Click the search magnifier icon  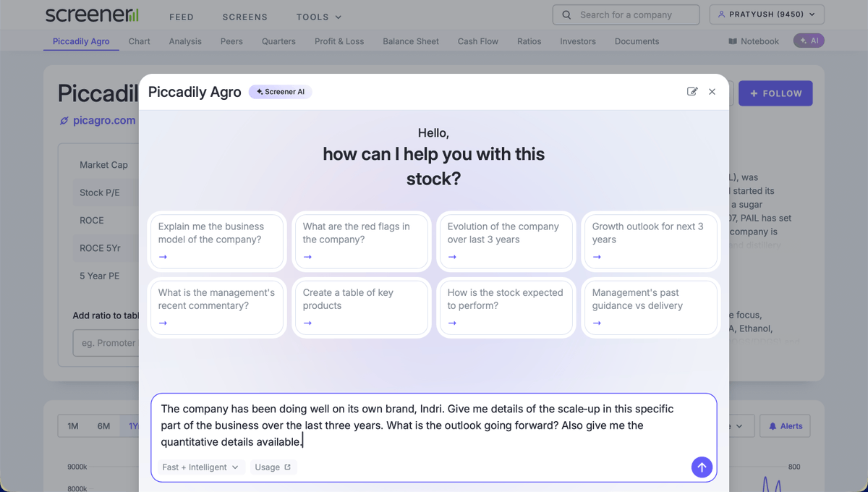point(566,14)
